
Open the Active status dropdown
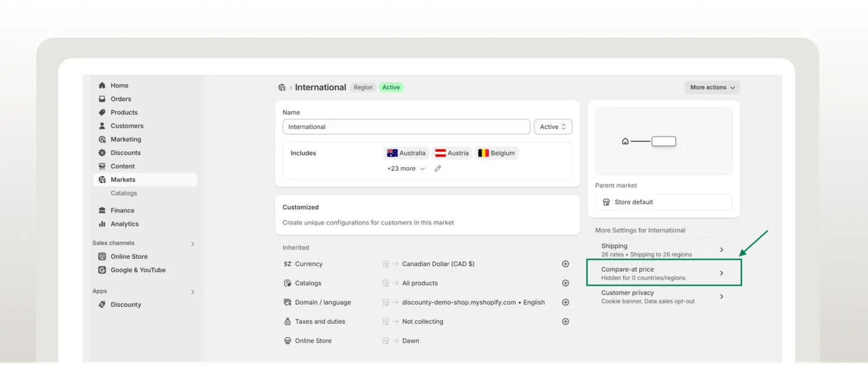coord(553,126)
